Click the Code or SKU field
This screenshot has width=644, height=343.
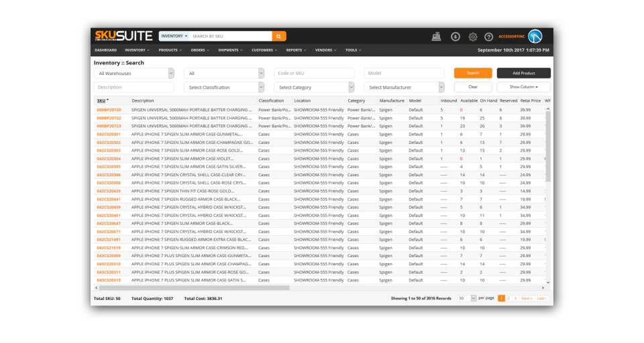314,73
